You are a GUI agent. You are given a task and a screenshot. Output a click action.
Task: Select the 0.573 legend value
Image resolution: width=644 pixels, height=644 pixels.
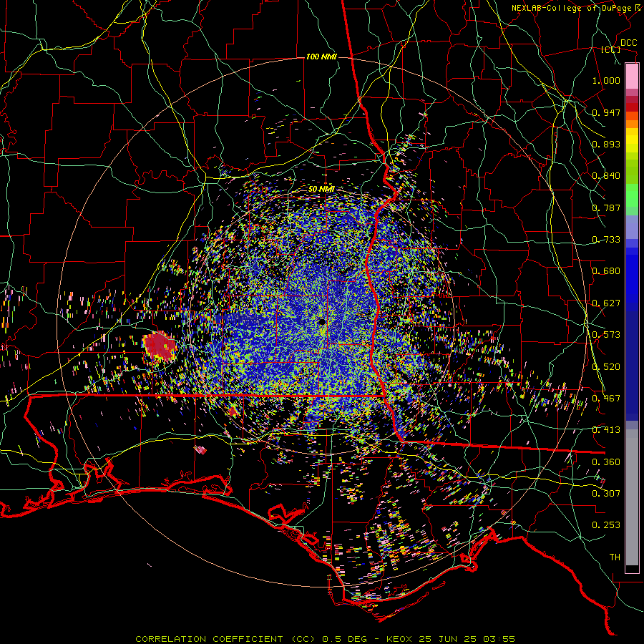[606, 335]
